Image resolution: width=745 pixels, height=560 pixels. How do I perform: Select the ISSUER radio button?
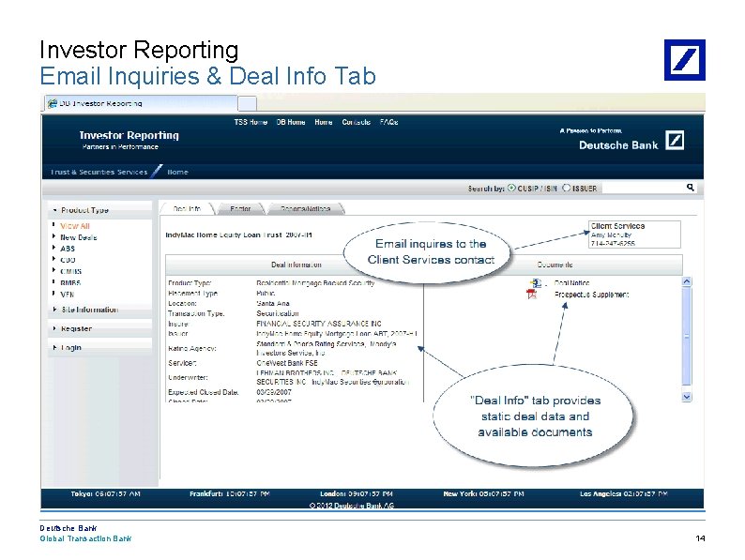[566, 188]
